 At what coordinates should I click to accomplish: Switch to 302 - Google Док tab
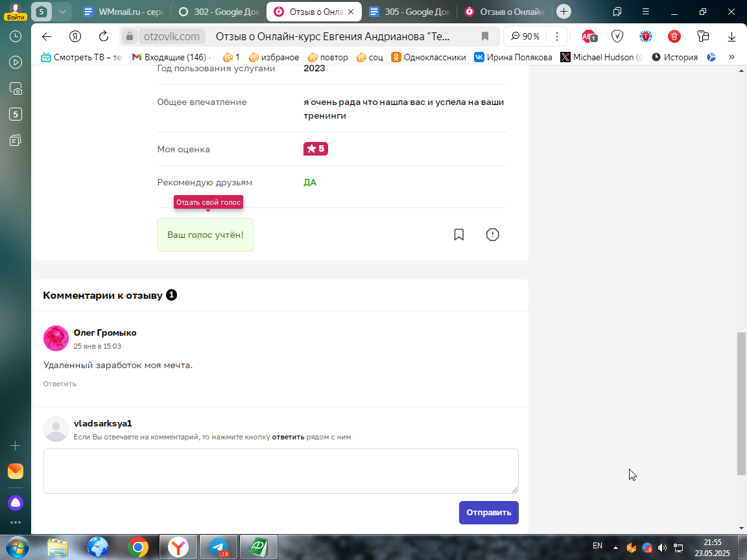coord(219,12)
